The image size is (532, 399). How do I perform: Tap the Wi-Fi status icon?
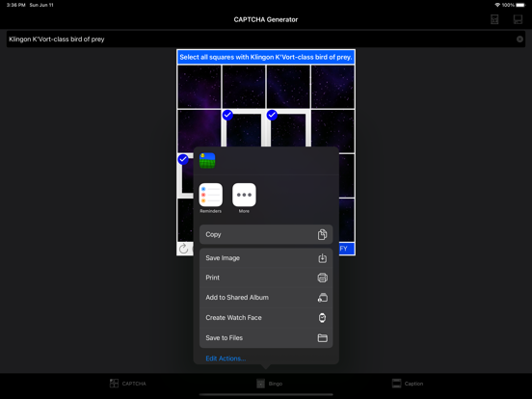tap(497, 5)
